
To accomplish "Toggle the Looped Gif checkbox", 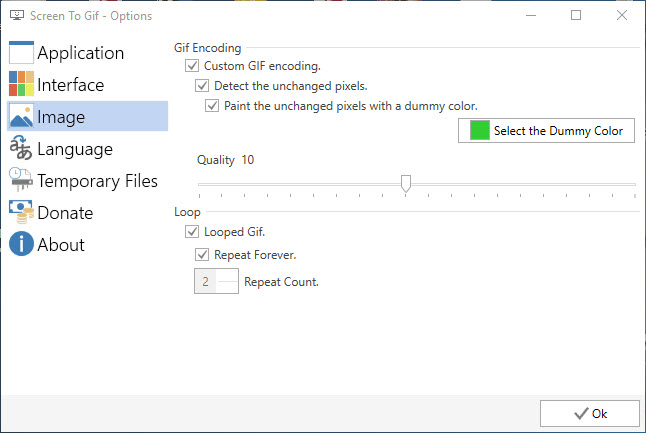I will coord(192,232).
